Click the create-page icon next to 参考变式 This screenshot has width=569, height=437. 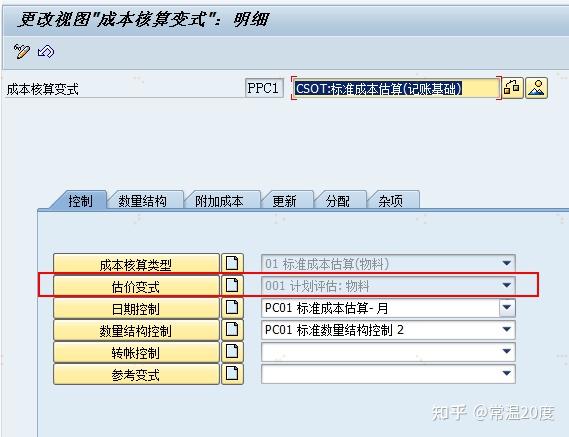click(x=232, y=373)
